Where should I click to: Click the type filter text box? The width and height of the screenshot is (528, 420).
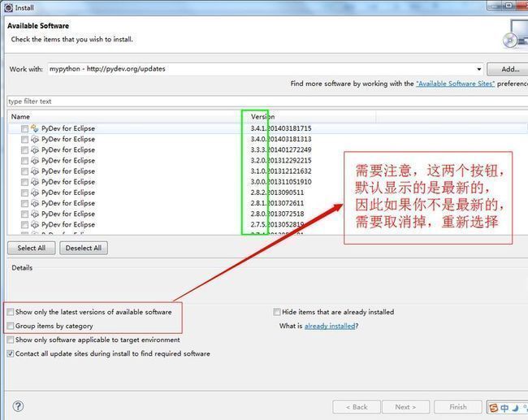(x=268, y=102)
